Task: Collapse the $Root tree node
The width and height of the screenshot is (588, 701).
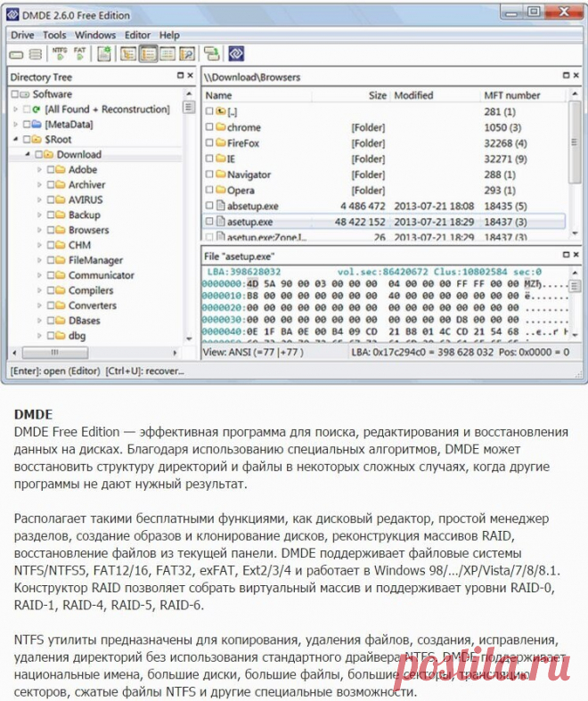Action: click(16, 139)
